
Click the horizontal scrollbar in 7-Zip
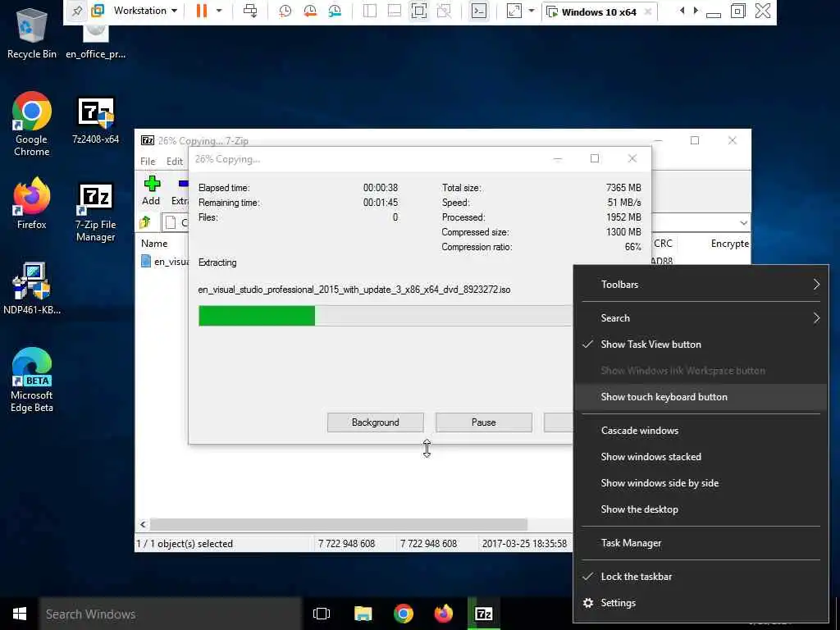339,524
